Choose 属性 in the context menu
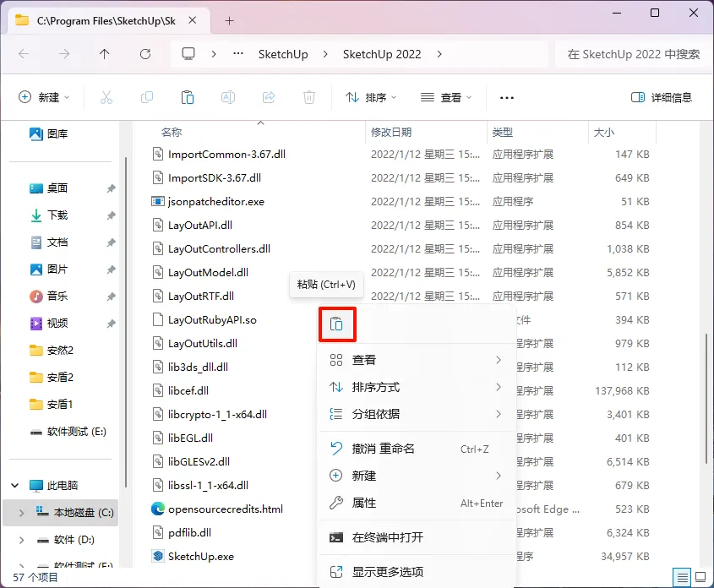The height and width of the screenshot is (588, 714). [x=417, y=503]
